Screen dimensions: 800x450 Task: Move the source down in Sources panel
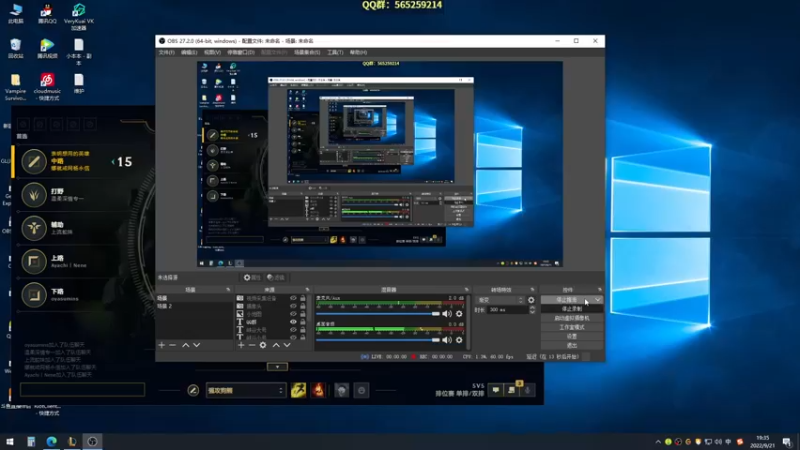coord(287,345)
